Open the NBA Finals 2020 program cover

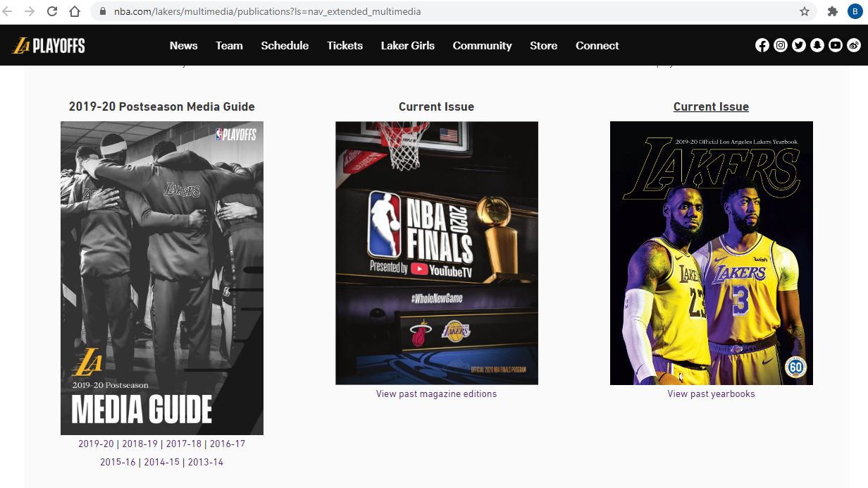(x=437, y=253)
